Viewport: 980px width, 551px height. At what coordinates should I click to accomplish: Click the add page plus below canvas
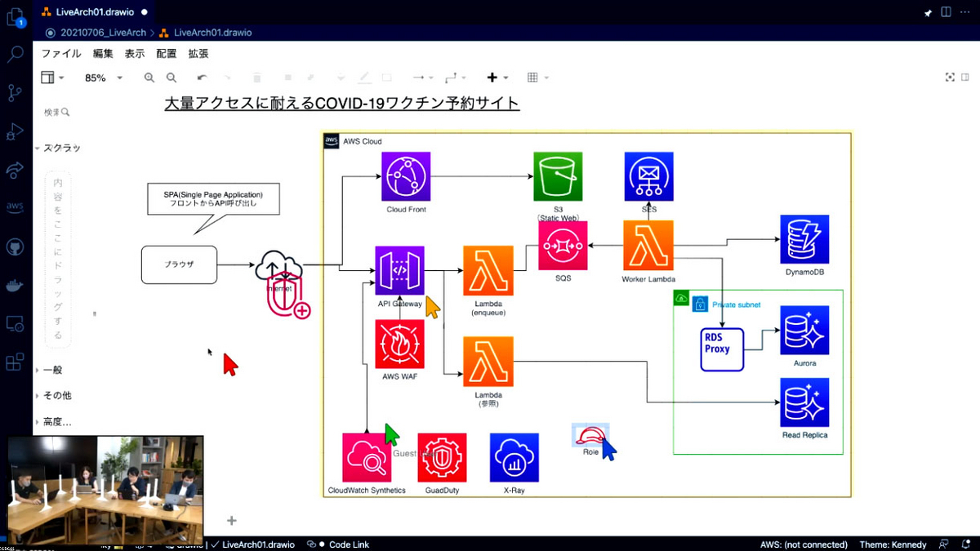pos(232,520)
